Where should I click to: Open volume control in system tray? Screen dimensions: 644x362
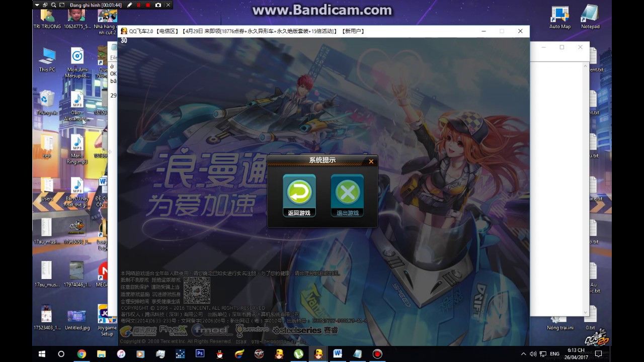(x=533, y=354)
